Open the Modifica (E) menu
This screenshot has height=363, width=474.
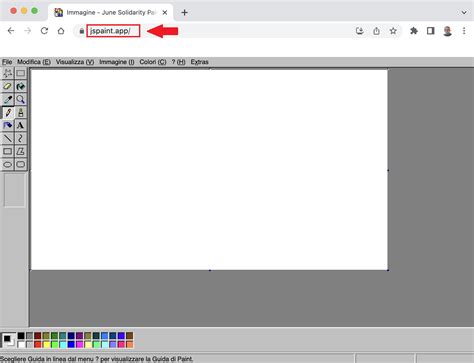pos(34,62)
